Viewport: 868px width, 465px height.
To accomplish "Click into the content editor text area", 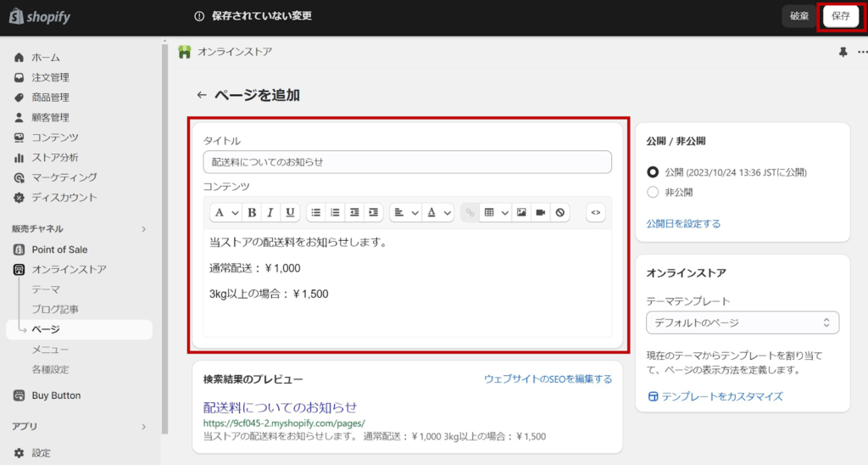I will (408, 282).
